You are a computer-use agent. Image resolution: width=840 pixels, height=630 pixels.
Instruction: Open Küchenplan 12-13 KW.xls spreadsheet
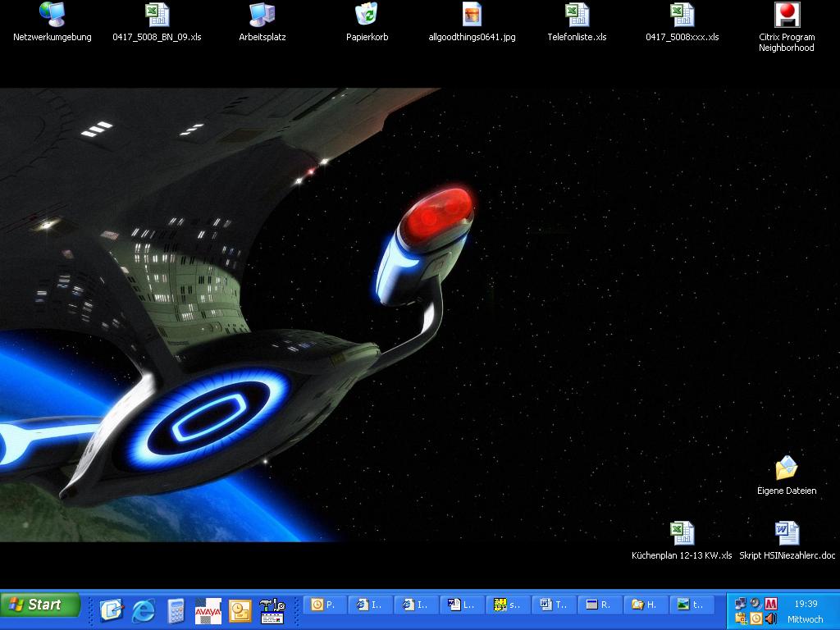(x=682, y=534)
